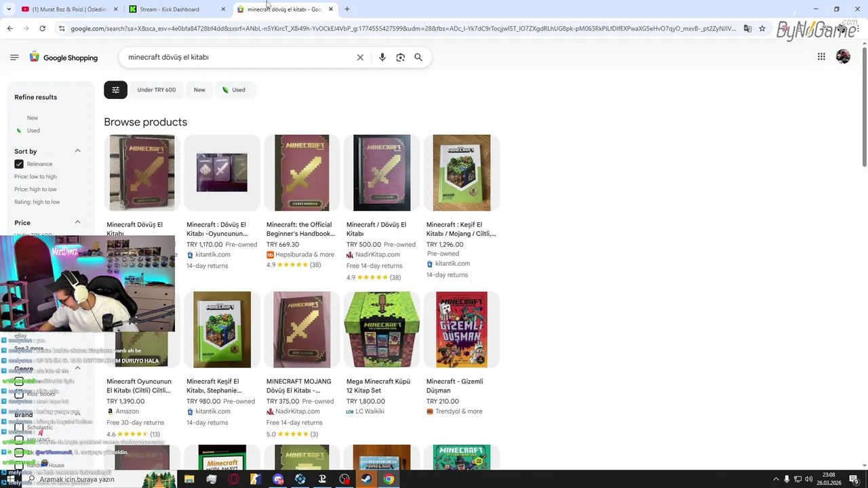Click the Mega Minecraft Küpü box image
This screenshot has height=488, width=868.
pos(382,330)
